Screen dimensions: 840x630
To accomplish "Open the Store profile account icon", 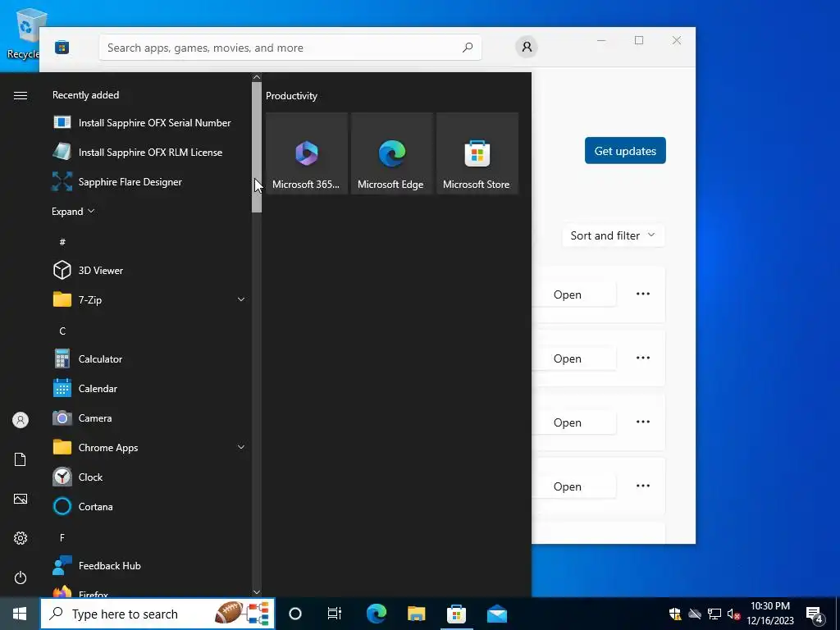I will [527, 47].
